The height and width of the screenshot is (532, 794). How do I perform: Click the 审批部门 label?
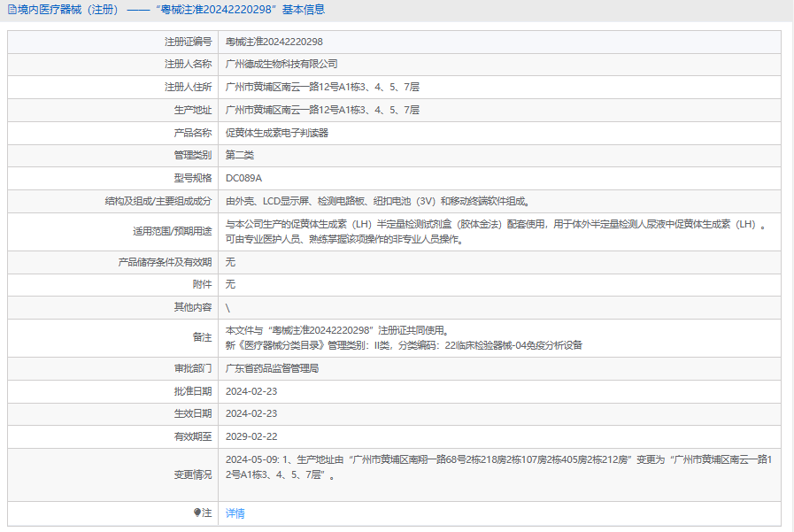pos(193,368)
